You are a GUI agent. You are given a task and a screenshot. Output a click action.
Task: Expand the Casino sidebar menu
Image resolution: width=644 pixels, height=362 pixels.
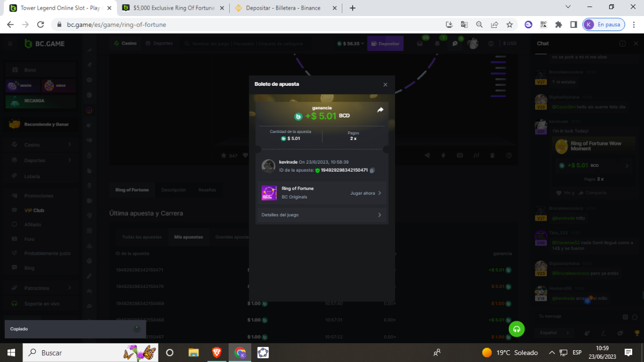click(70, 145)
